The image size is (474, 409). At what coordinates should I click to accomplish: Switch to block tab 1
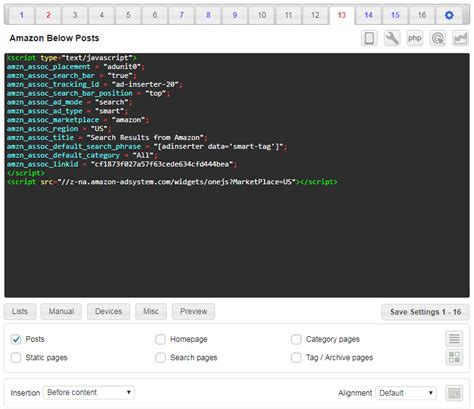(x=22, y=15)
